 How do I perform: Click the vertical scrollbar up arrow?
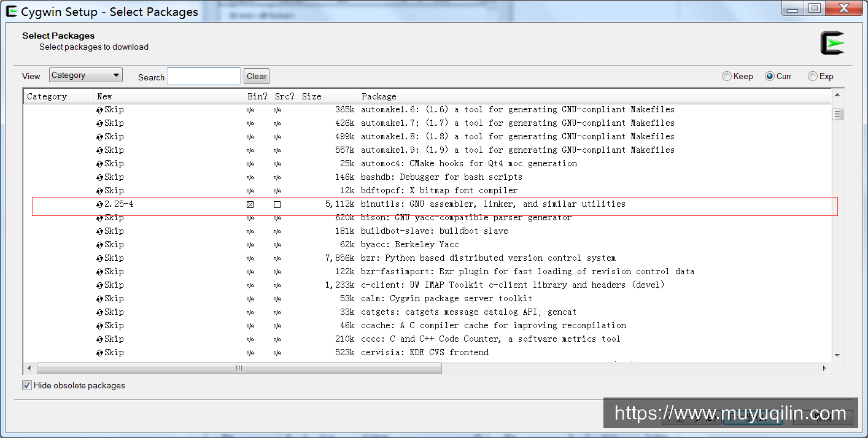tap(837, 95)
